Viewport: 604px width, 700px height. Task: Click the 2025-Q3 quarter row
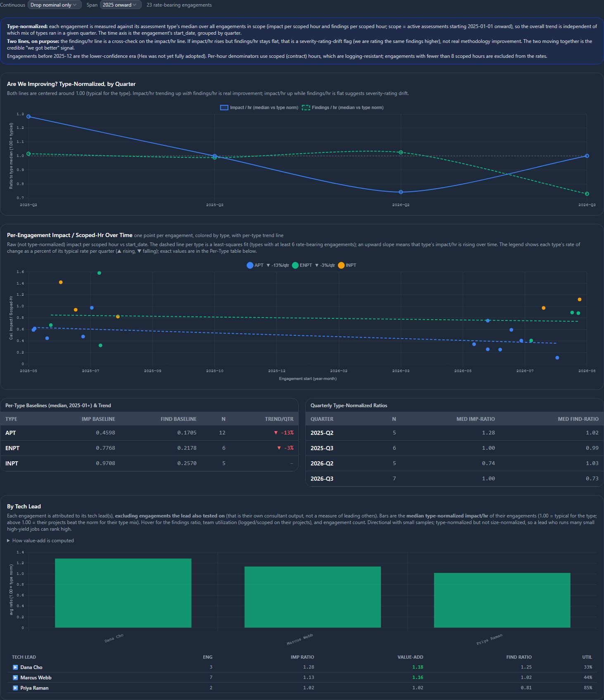click(454, 448)
